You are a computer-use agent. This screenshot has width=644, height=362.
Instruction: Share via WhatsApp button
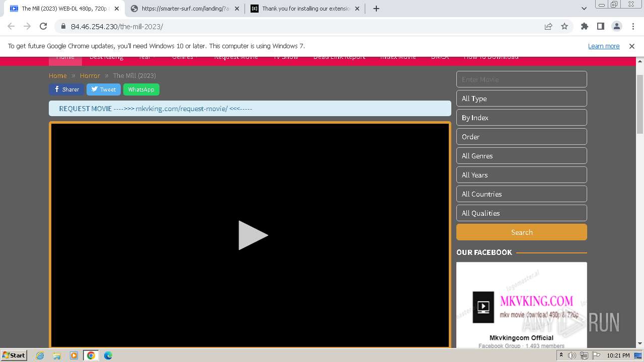click(141, 89)
